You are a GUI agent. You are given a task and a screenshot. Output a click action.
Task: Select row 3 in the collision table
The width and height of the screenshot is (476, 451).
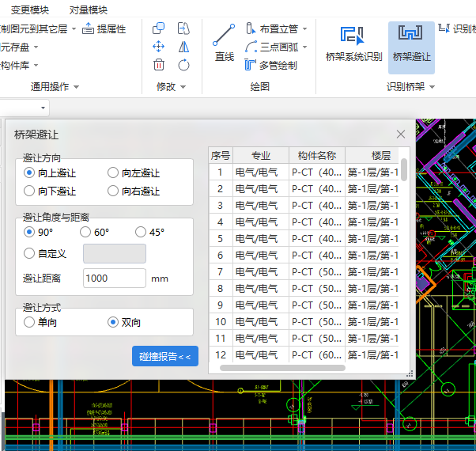tap(304, 205)
